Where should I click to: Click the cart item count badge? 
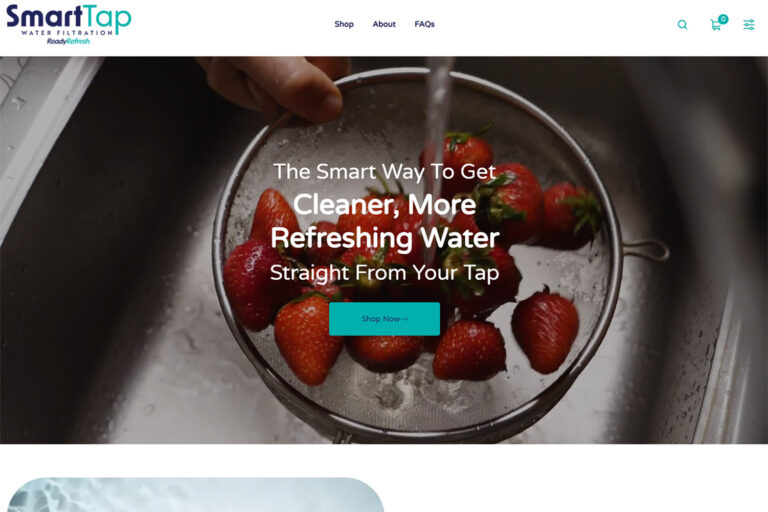pos(723,19)
